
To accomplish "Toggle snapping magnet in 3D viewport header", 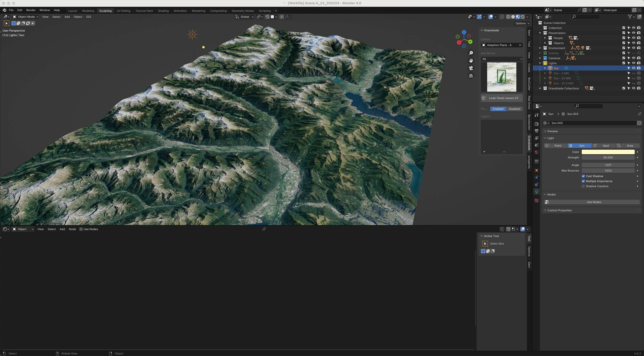I will [267, 17].
